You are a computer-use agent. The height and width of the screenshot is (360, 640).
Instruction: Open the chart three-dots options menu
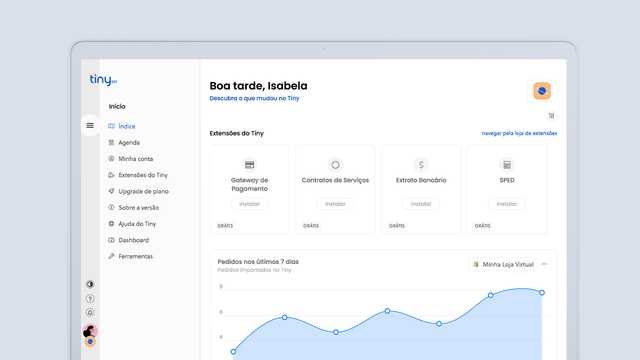544,264
